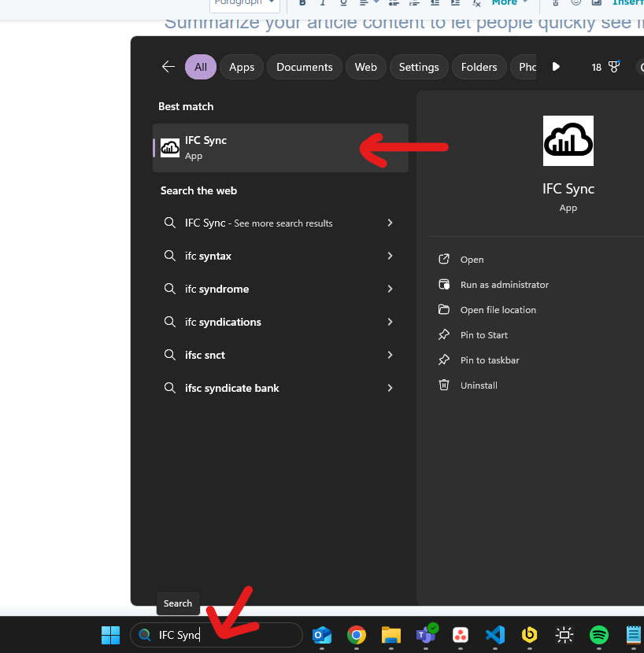Open the rewards trophy icon
The width and height of the screenshot is (644, 653).
click(614, 67)
